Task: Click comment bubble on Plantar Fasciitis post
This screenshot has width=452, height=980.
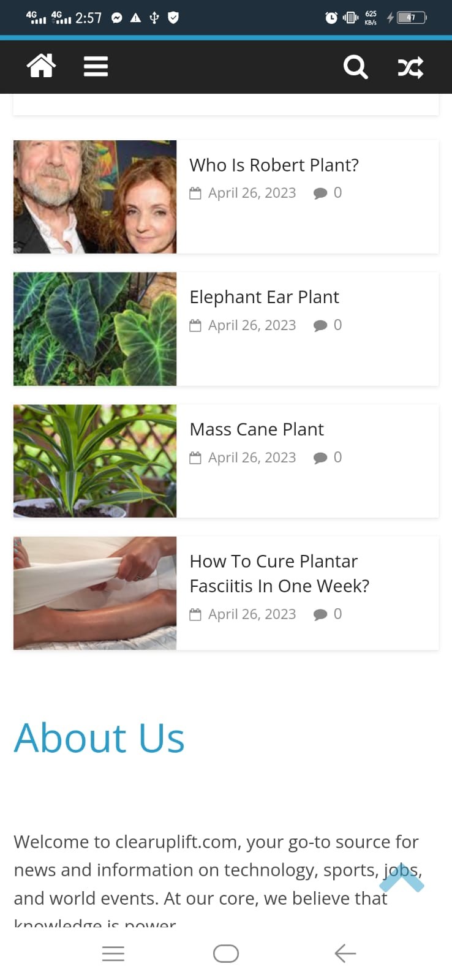Action: tap(320, 615)
